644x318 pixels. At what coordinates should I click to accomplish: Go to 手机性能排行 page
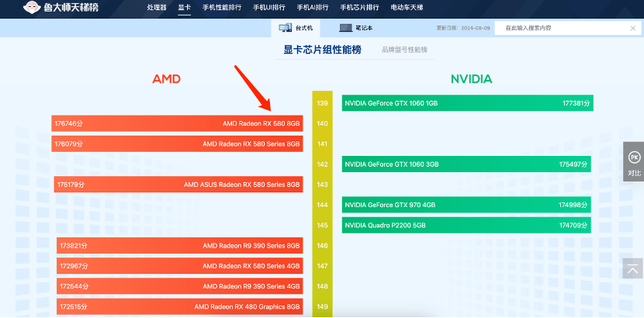(x=222, y=8)
